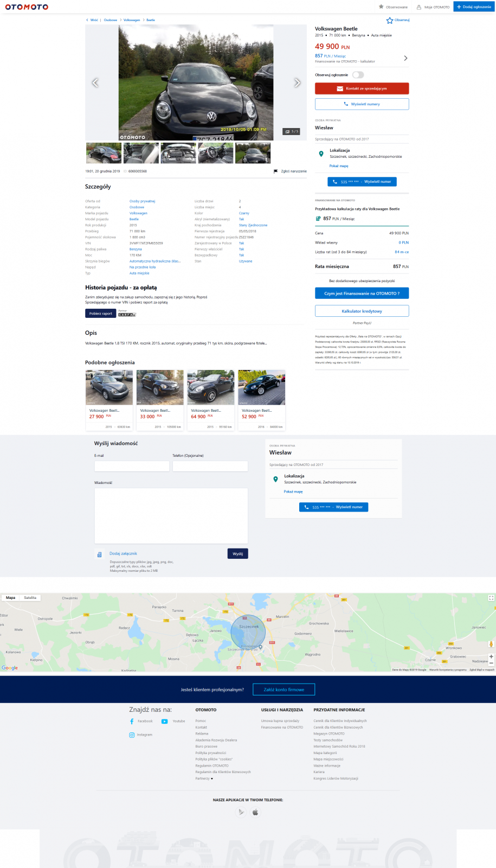Viewport: 496px width, 868px height.
Task: Click Pobierz raport button
Action: tap(100, 314)
